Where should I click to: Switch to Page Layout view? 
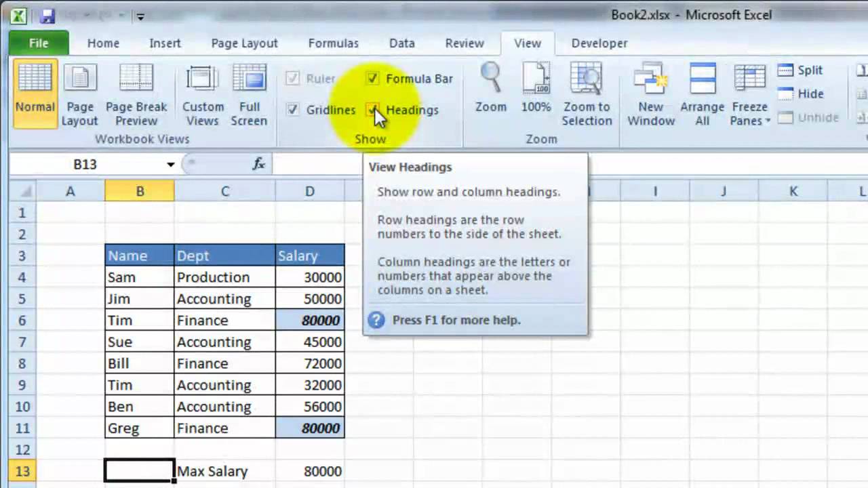80,94
